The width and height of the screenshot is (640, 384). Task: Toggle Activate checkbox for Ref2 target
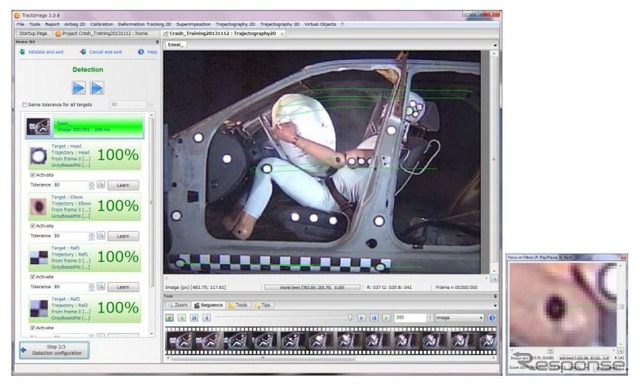[33, 328]
